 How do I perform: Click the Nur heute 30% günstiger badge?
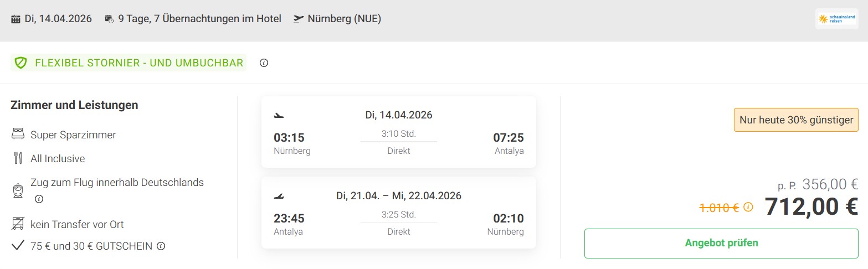pyautogui.click(x=797, y=120)
